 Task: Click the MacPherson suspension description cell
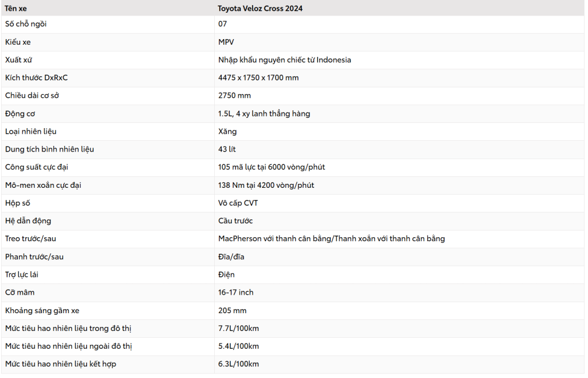click(331, 238)
